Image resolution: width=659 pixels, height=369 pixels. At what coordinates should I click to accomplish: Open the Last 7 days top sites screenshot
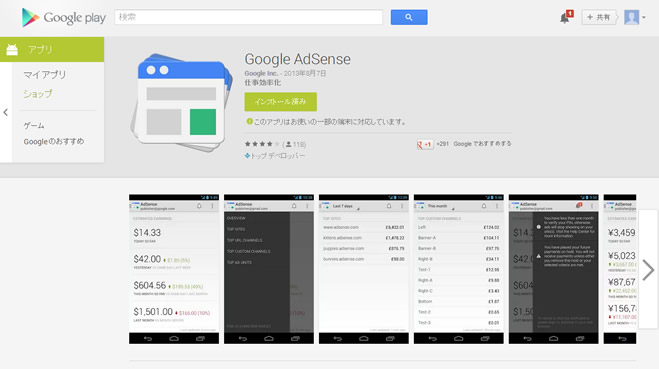(364, 269)
